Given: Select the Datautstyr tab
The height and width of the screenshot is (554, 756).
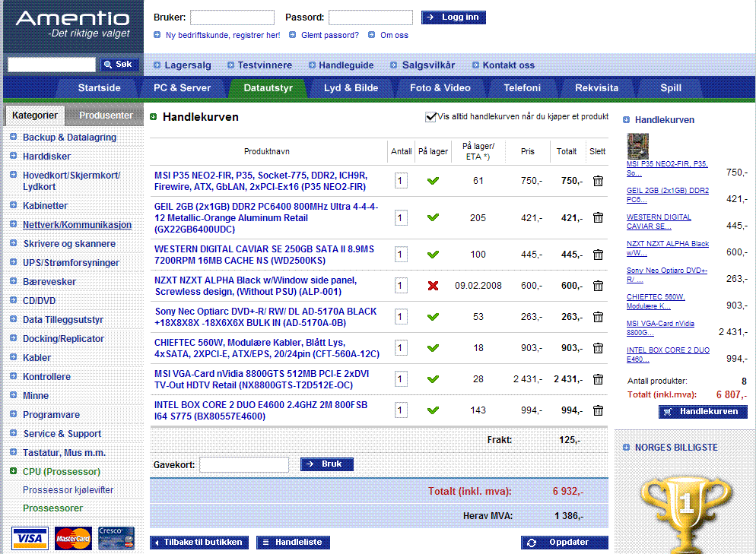Looking at the screenshot, I should click(x=268, y=88).
